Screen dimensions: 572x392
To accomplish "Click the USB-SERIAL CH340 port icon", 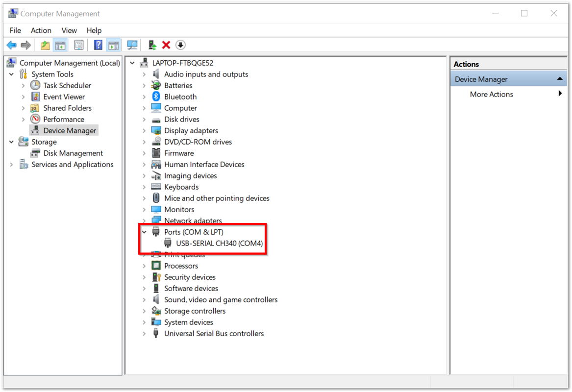I will [168, 243].
